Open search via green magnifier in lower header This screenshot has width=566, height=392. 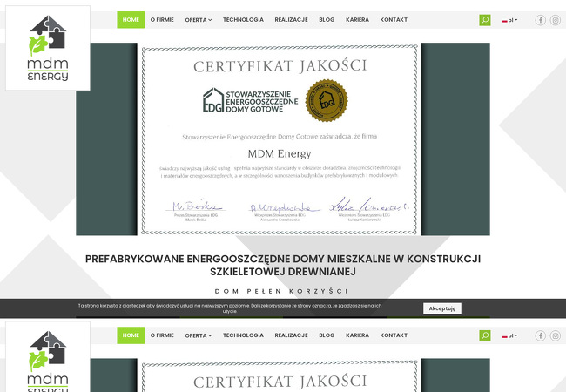point(485,335)
